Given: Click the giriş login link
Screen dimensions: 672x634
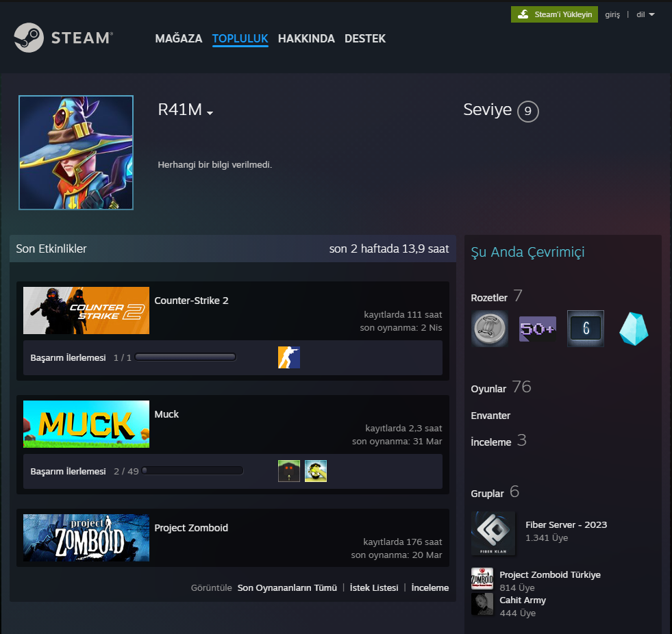Looking at the screenshot, I should pyautogui.click(x=612, y=14).
